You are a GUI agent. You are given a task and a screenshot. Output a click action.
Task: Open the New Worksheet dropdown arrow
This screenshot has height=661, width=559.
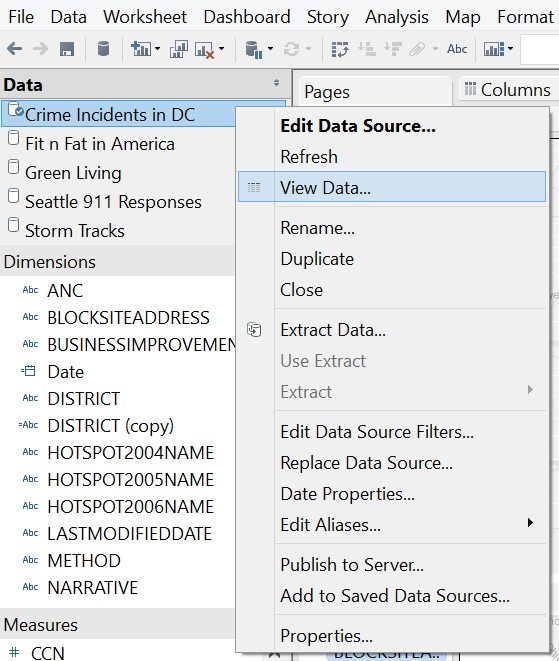point(157,49)
